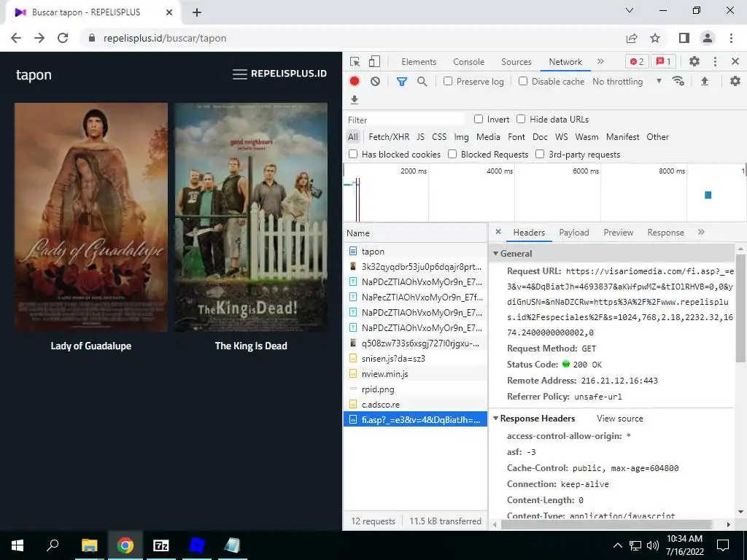Open network search magnifier icon
The width and height of the screenshot is (747, 560).
click(422, 82)
